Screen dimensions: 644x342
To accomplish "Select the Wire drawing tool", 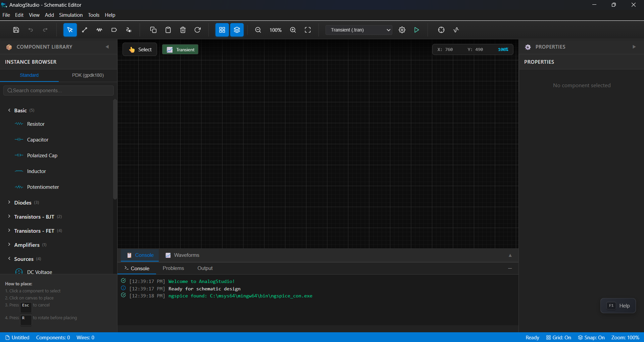I will point(84,30).
